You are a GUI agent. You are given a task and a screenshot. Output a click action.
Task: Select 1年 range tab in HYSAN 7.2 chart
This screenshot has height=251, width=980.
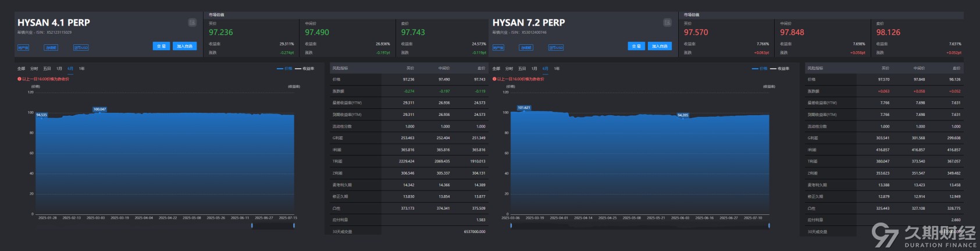click(557, 69)
